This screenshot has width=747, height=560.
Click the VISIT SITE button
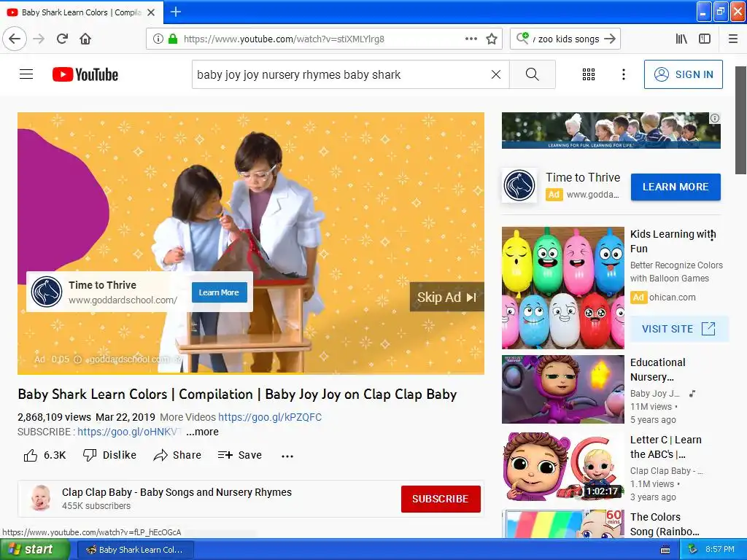click(x=679, y=329)
